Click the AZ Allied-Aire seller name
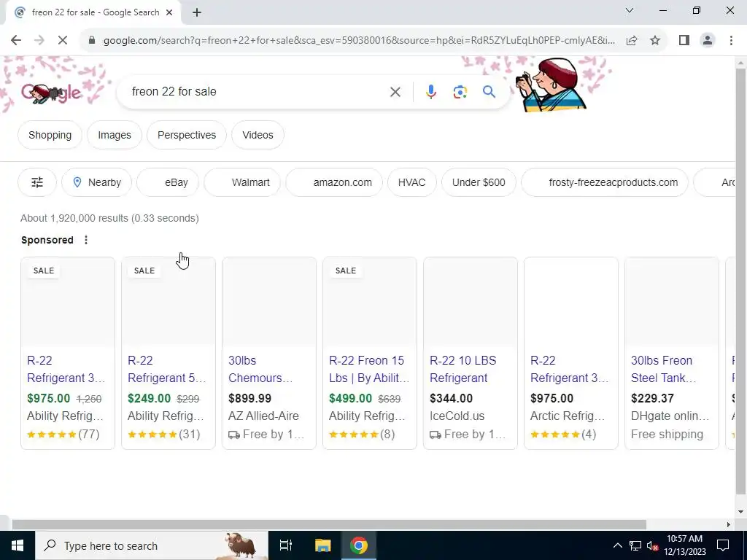Image resolution: width=747 pixels, height=560 pixels. click(x=263, y=416)
